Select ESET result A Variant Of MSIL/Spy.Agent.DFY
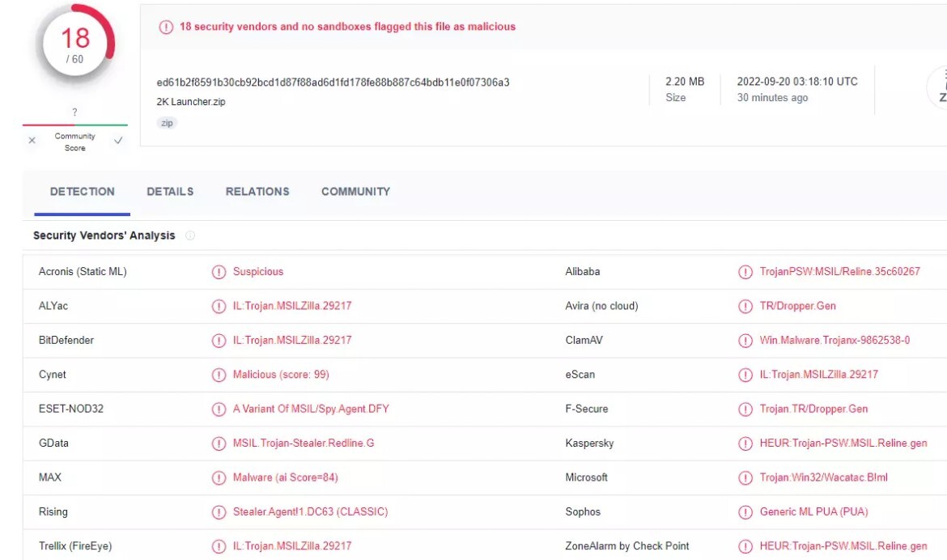 tap(311, 409)
